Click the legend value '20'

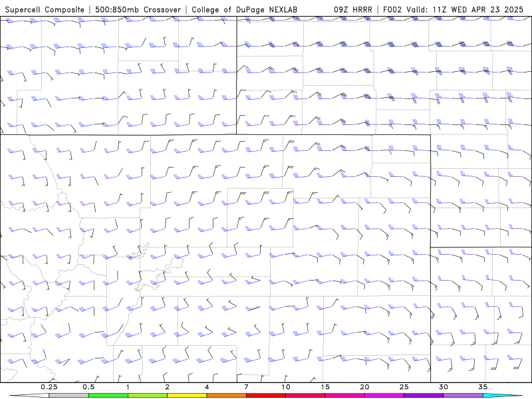tap(364, 387)
